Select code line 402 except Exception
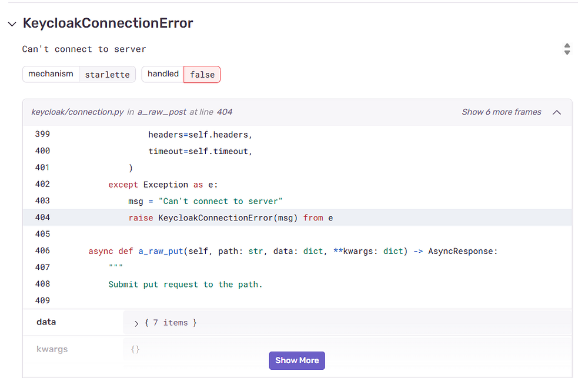This screenshot has height=378, width=588. point(298,184)
